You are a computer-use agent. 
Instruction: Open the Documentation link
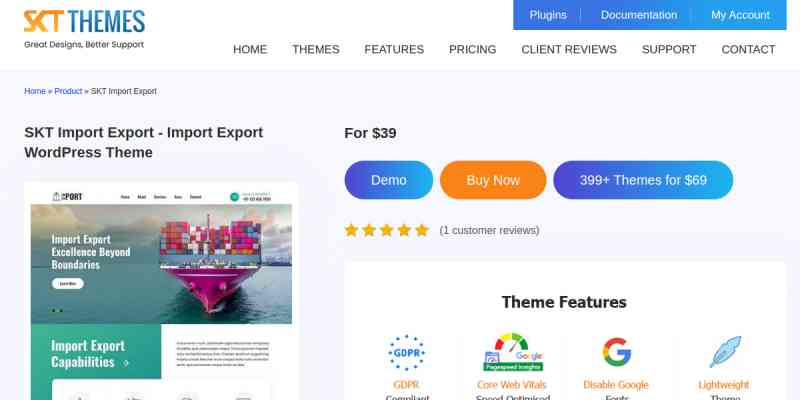point(639,15)
